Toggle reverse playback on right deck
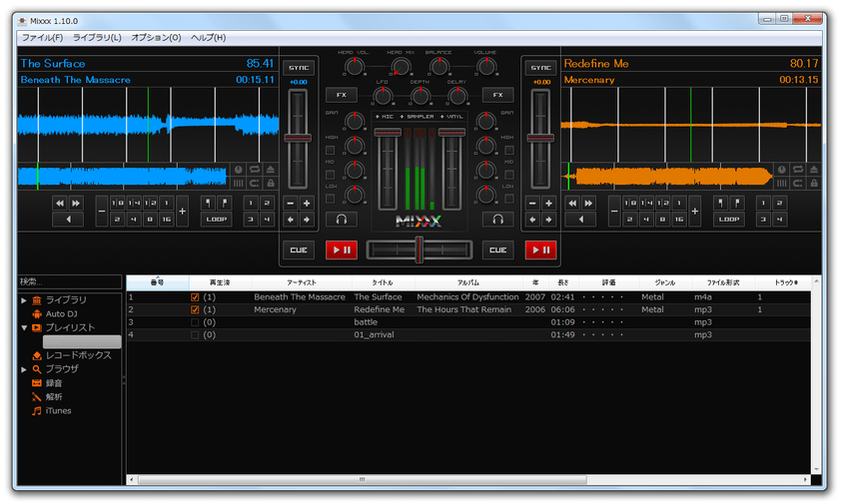 pos(581,220)
